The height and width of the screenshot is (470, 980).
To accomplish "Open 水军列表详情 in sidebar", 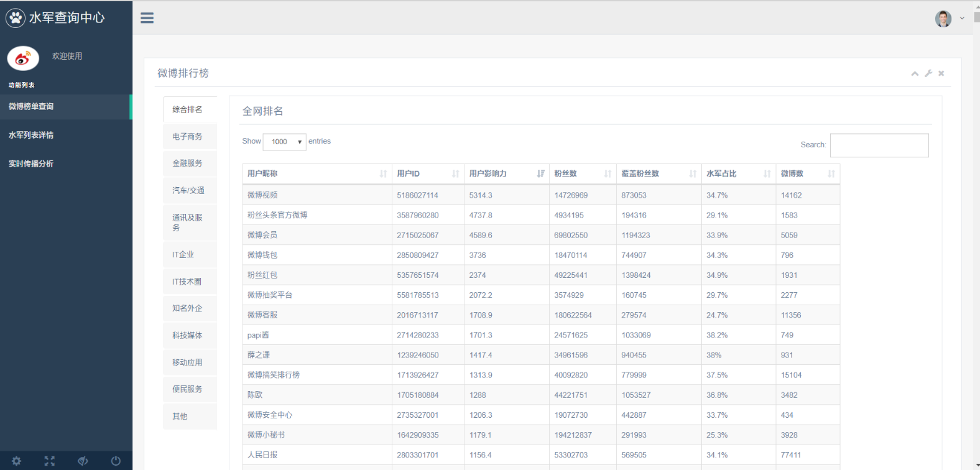I will pyautogui.click(x=66, y=136).
